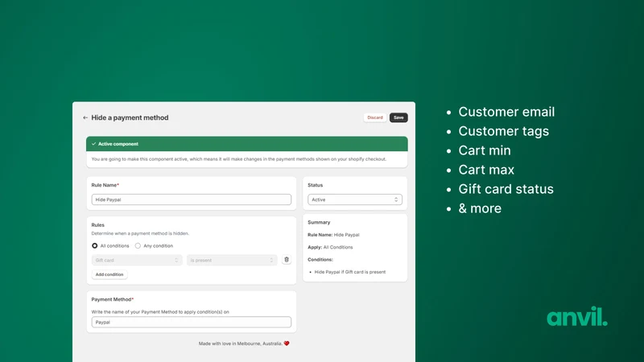
Task: Click the Active component banner
Action: tap(247, 144)
